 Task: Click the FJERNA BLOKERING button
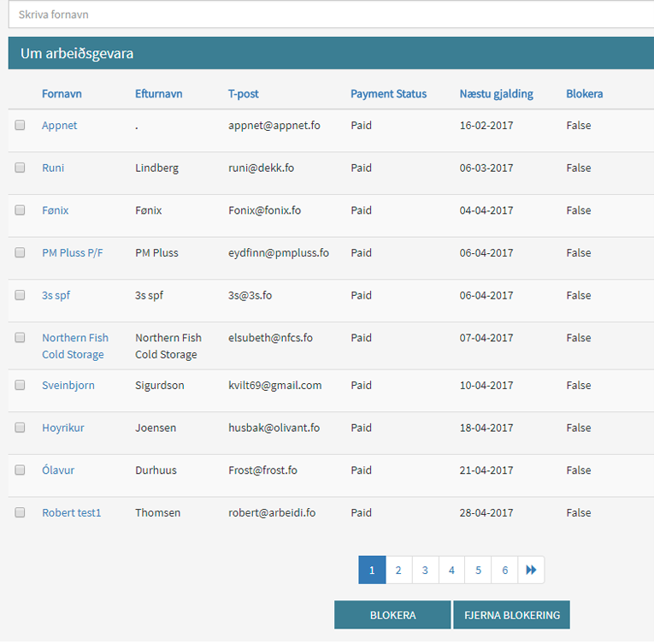(512, 615)
